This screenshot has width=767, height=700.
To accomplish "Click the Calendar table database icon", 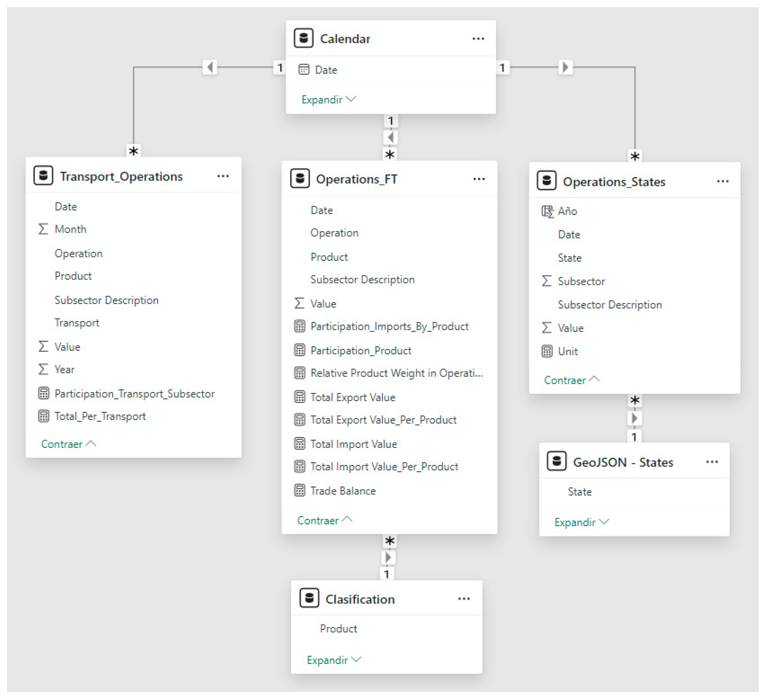I will point(303,38).
